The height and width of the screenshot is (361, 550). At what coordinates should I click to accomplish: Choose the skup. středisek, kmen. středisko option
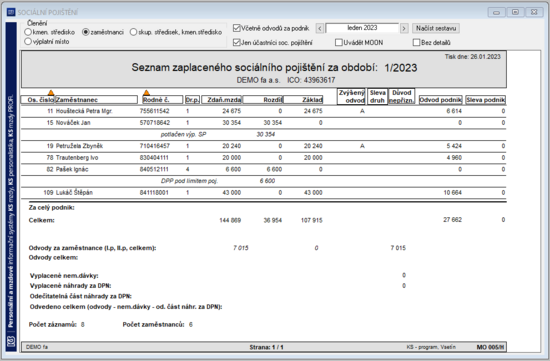133,32
